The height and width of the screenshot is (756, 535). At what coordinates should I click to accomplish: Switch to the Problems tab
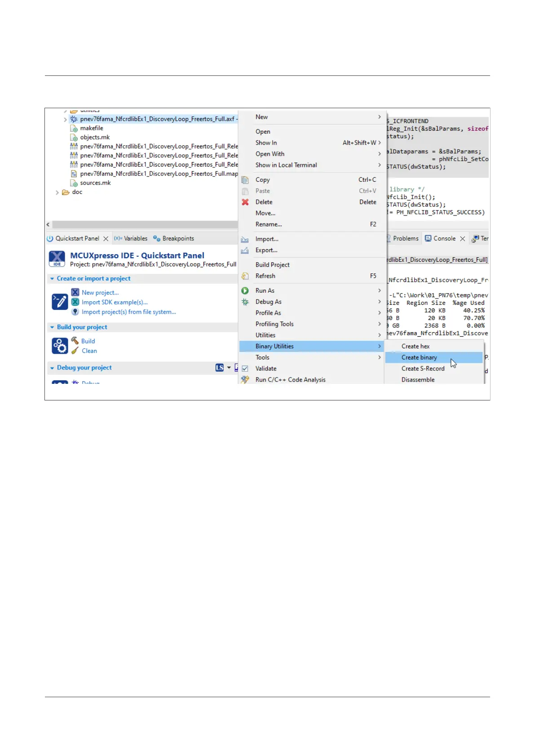tap(402, 238)
